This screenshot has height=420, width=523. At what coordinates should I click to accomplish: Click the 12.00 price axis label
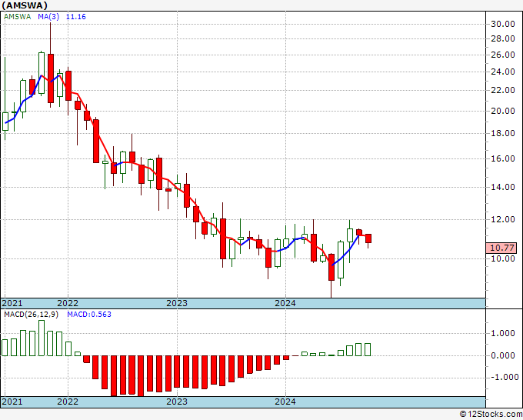(x=503, y=219)
